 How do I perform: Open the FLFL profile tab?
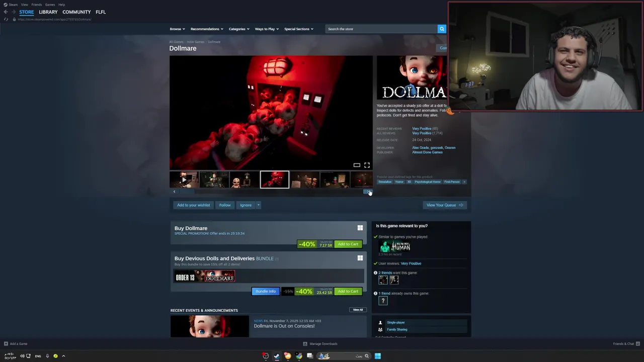tap(101, 12)
